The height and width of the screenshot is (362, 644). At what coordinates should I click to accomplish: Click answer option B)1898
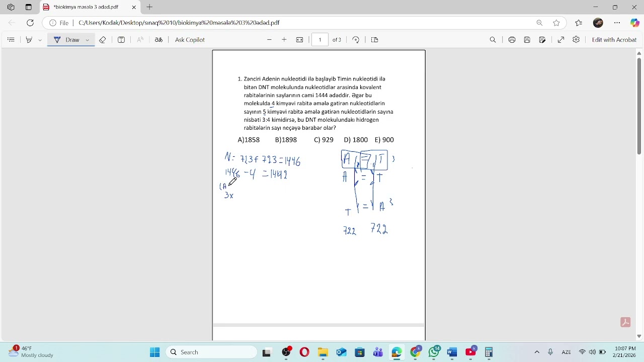point(286,140)
